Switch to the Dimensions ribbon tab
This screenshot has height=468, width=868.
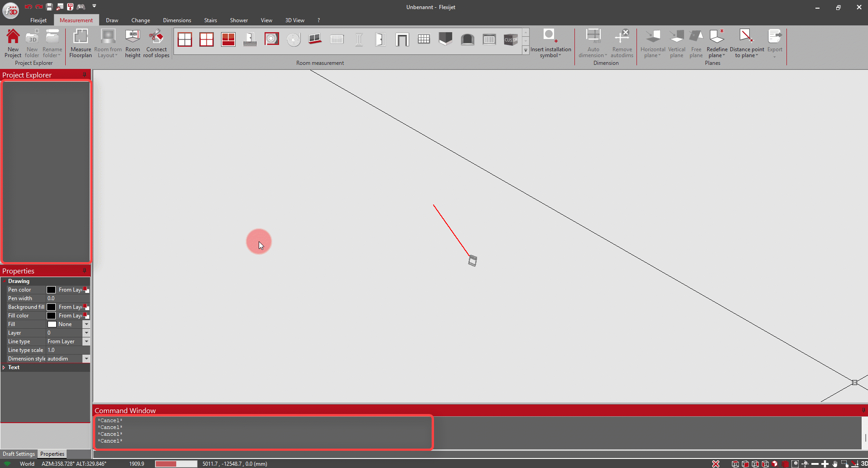tap(177, 20)
